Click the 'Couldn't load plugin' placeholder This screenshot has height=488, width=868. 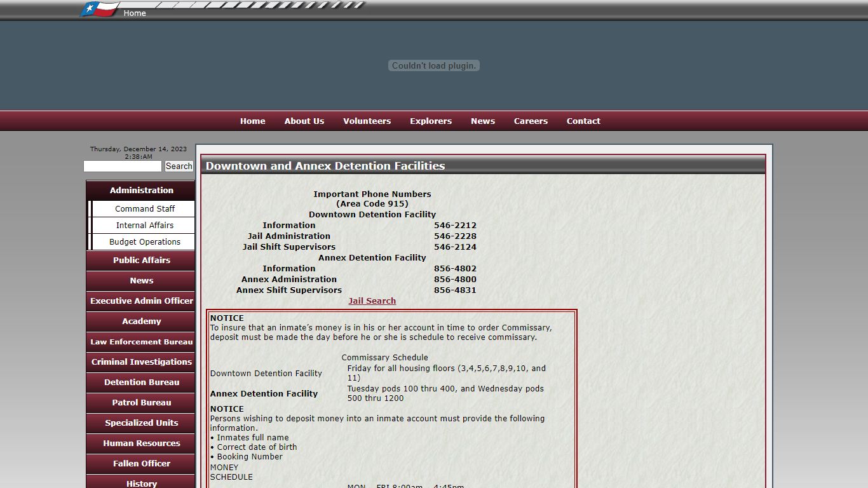pyautogui.click(x=433, y=66)
